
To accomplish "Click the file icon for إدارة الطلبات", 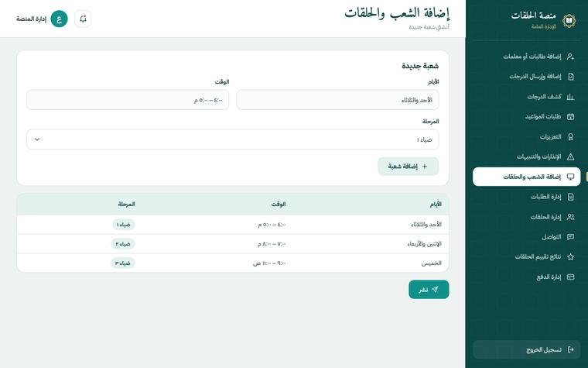I will click(x=570, y=197).
